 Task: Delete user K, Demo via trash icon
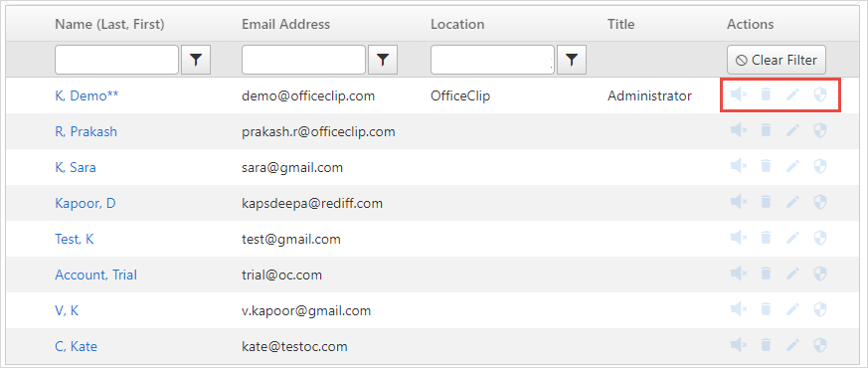tap(766, 95)
